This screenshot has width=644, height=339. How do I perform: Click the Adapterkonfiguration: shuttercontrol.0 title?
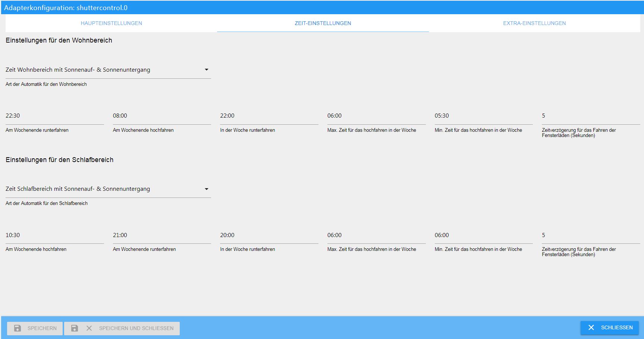pyautogui.click(x=66, y=8)
